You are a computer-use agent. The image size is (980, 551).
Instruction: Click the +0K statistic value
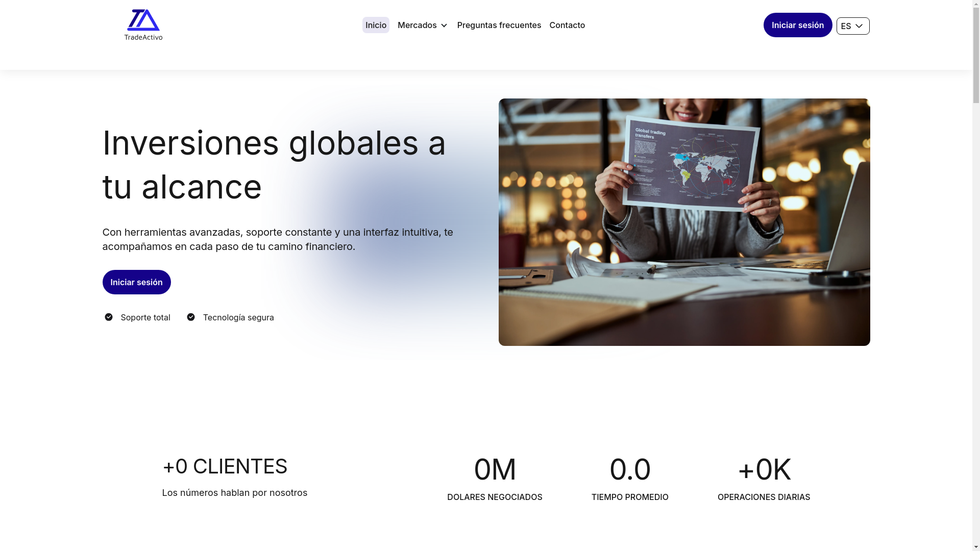(x=764, y=469)
